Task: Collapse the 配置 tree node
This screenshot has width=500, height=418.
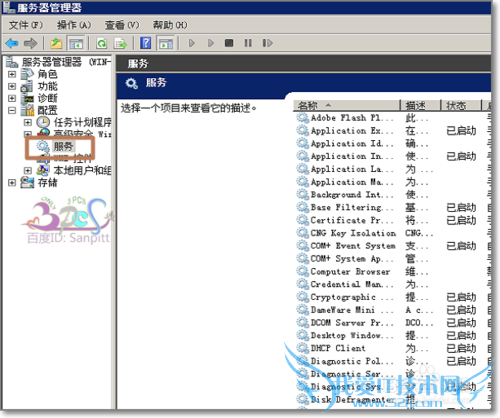Action: pyautogui.click(x=12, y=110)
